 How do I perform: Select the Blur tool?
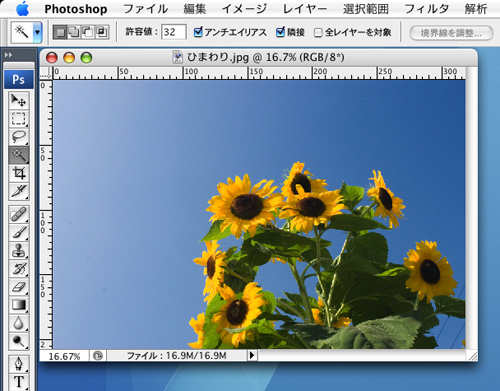(x=18, y=323)
